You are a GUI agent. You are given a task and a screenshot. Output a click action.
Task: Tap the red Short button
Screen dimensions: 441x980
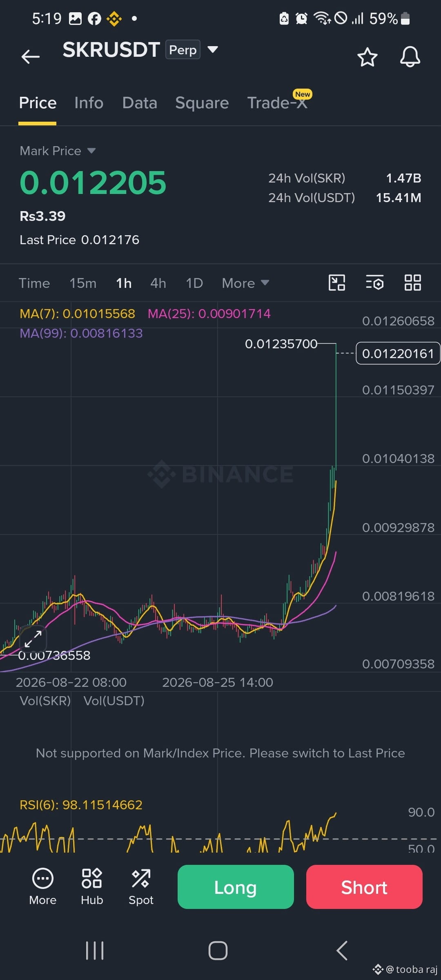364,887
